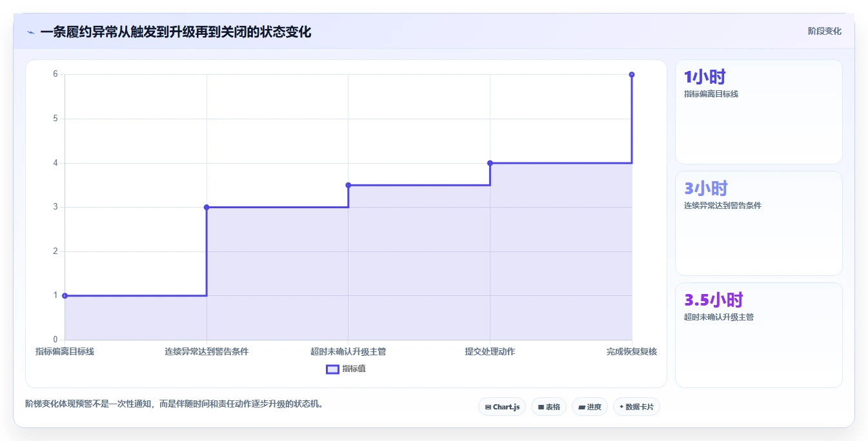
Task: Click the data point at 连续异常达到警告条件
Action: coord(207,207)
